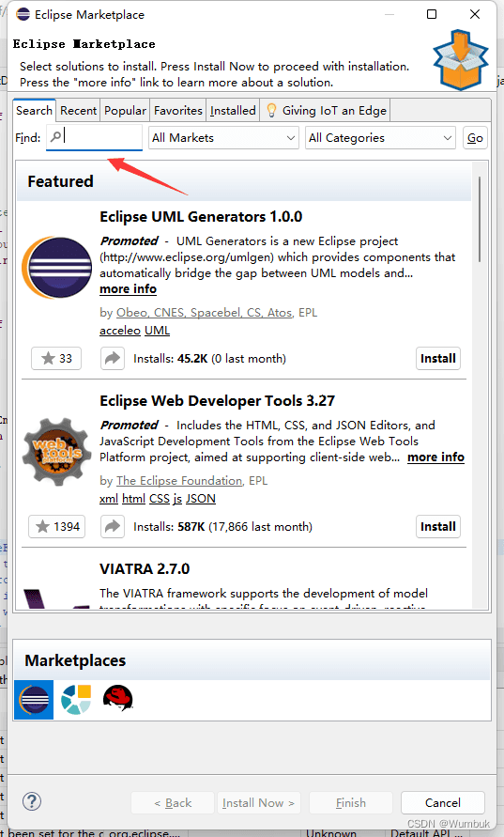The height and width of the screenshot is (837, 504).
Task: Click the Find search input field
Action: tap(95, 137)
